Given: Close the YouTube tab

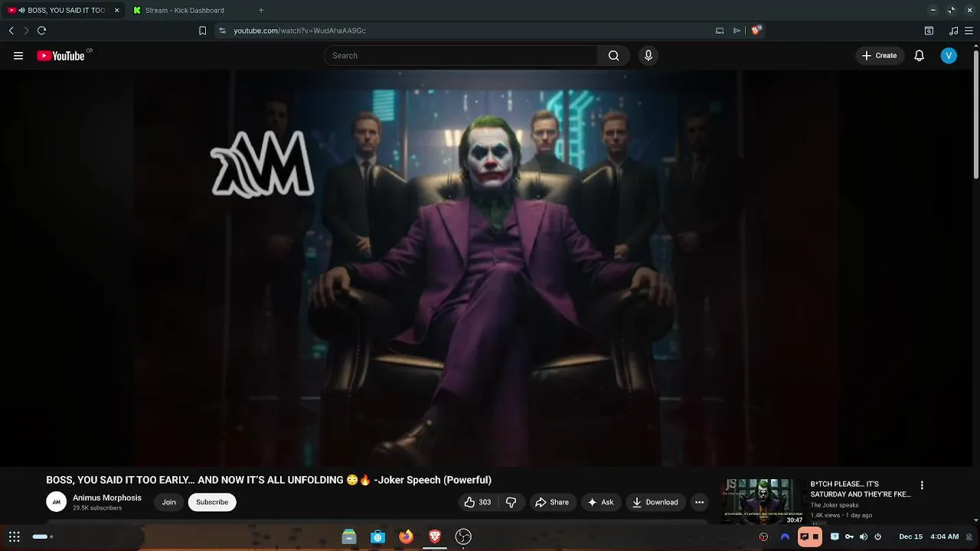Looking at the screenshot, I should (117, 11).
